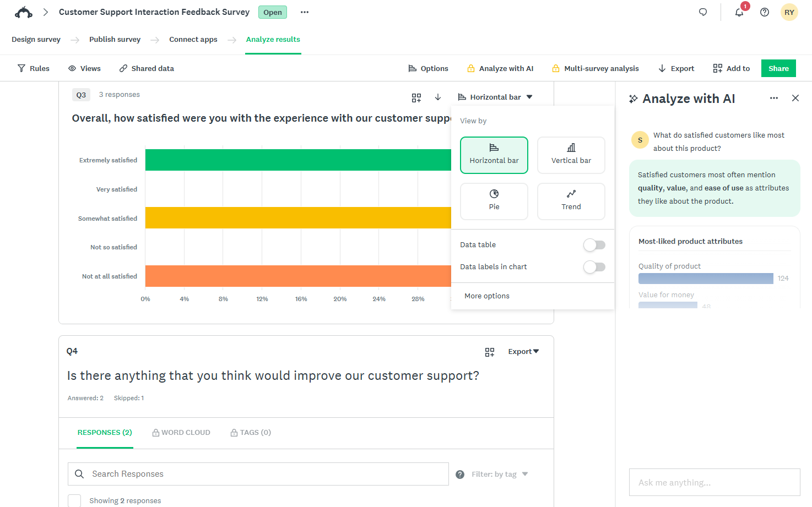The image size is (812, 507).
Task: Open the Analyze with AI panel ellipsis menu
Action: [x=774, y=98]
